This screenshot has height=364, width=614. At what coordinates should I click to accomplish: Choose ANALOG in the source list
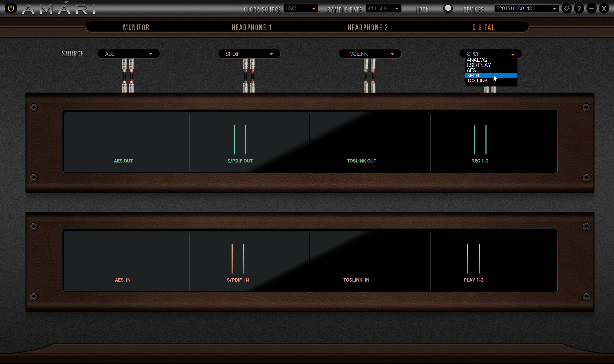pos(491,60)
